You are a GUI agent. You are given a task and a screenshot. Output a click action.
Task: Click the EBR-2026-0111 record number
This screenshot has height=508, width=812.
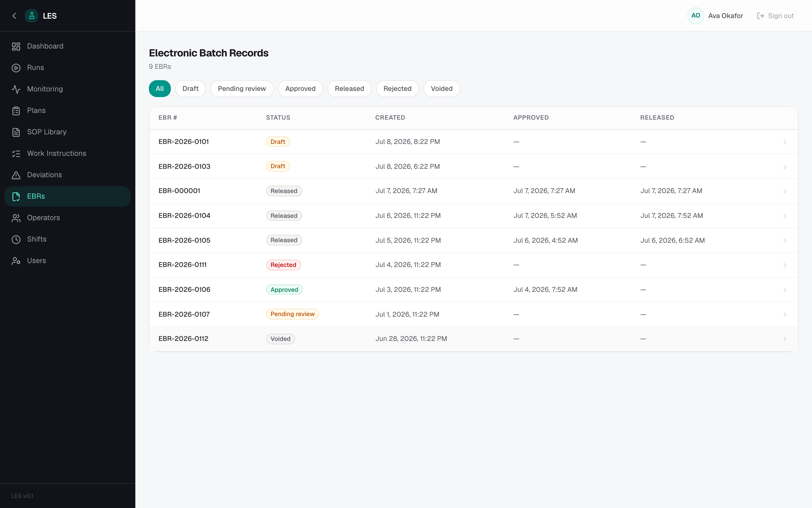[182, 265]
